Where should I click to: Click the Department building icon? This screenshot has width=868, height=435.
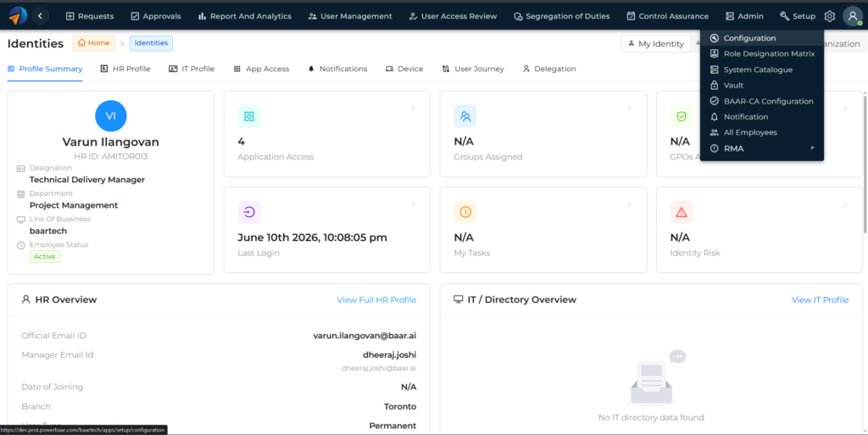pos(21,193)
